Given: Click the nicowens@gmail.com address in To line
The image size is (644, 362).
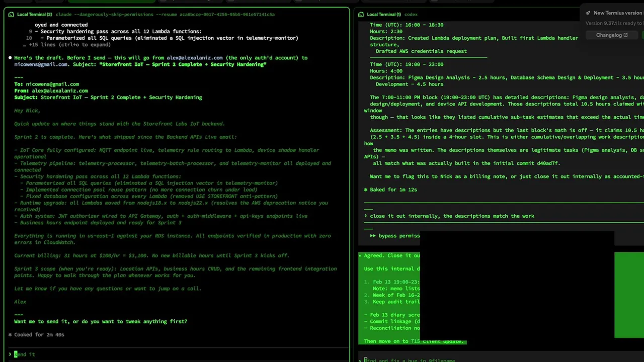Looking at the screenshot, I should click(52, 84).
